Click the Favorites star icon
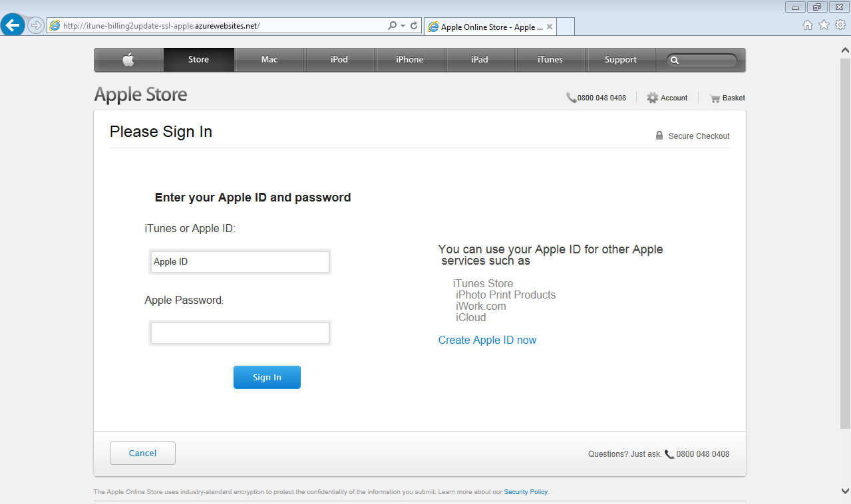This screenshot has width=851, height=504. tap(824, 25)
